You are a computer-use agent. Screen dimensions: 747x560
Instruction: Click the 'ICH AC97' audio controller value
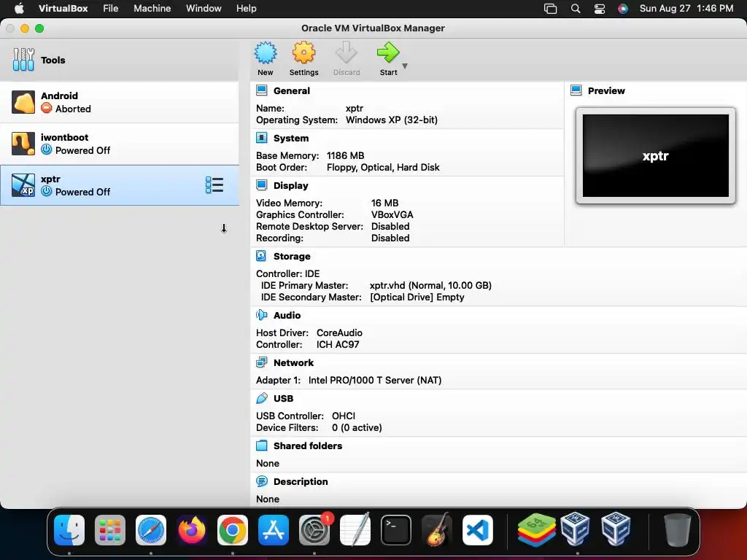click(338, 345)
